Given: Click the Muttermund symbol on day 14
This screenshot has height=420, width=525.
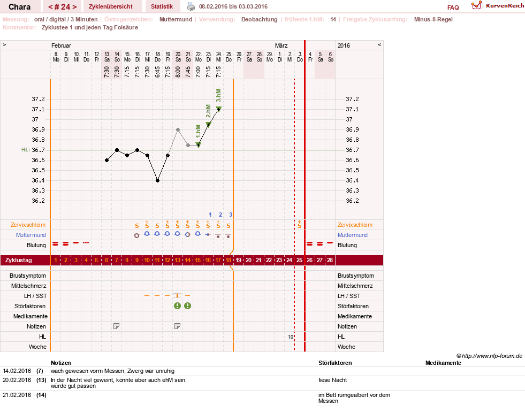Looking at the screenshot, I should 187,234.
